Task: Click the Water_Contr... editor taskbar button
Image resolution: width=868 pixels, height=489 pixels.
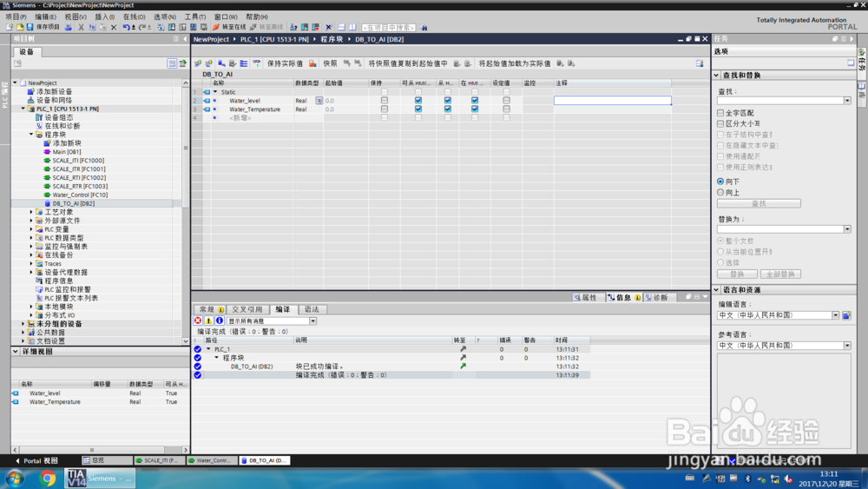Action: coord(212,460)
